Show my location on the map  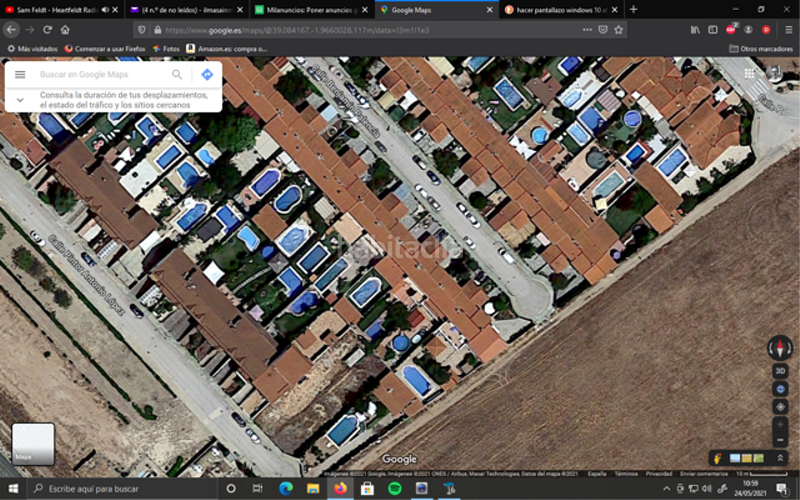[780, 405]
